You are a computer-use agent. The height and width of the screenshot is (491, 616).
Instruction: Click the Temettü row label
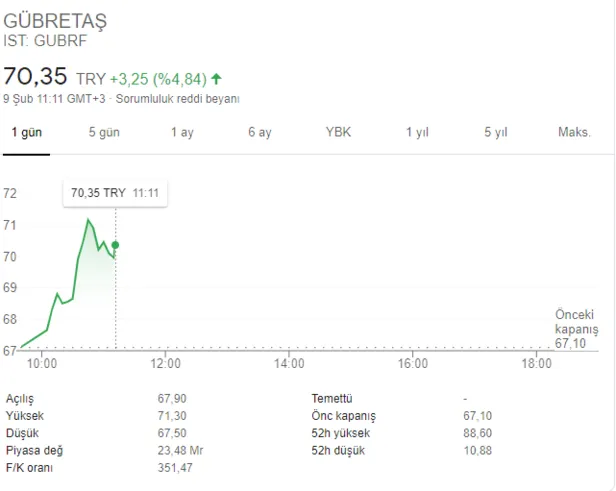pyautogui.click(x=333, y=398)
